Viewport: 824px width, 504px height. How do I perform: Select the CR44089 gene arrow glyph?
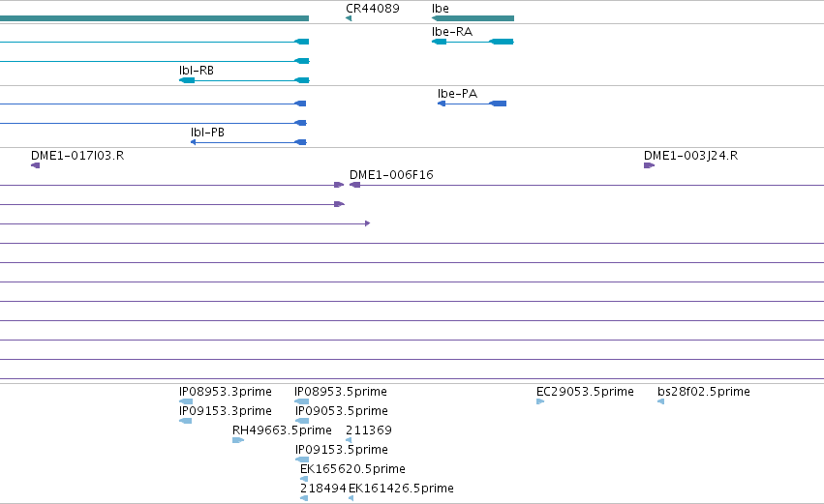pos(349,18)
